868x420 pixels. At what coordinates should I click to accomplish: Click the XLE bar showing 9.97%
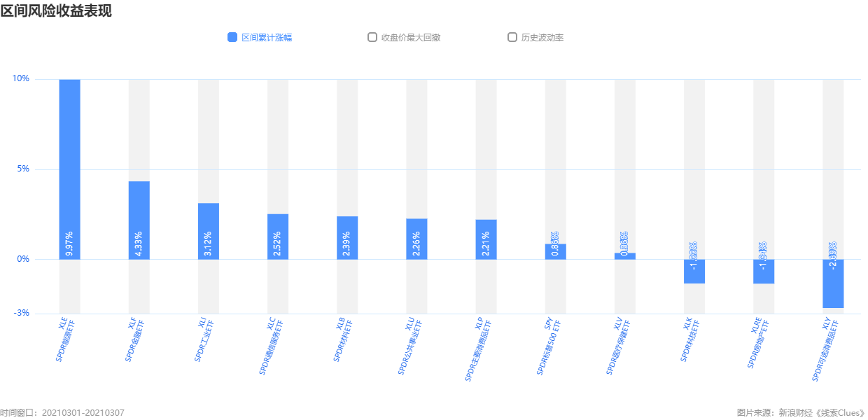(69, 168)
